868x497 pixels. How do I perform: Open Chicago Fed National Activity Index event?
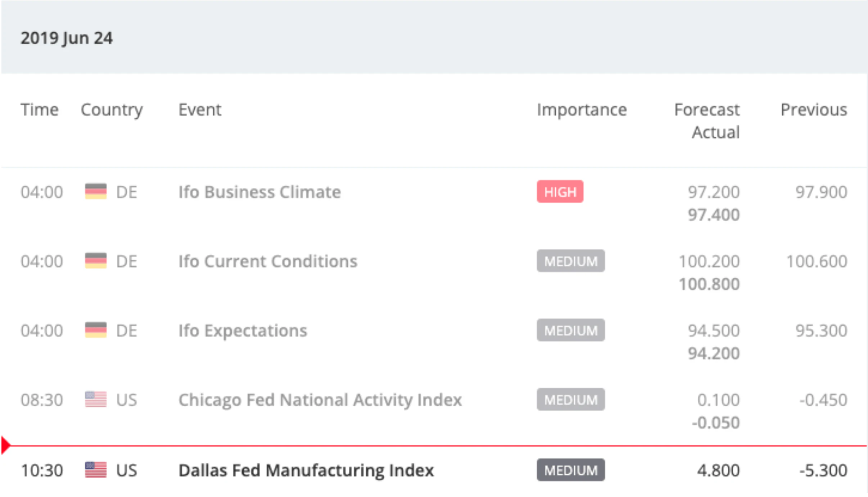click(320, 400)
